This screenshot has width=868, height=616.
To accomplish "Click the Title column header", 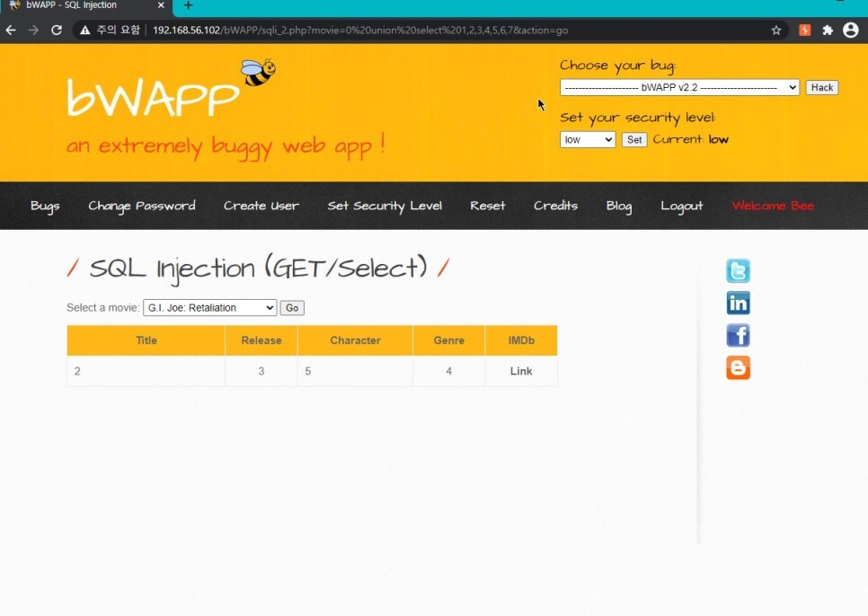I will tap(146, 340).
